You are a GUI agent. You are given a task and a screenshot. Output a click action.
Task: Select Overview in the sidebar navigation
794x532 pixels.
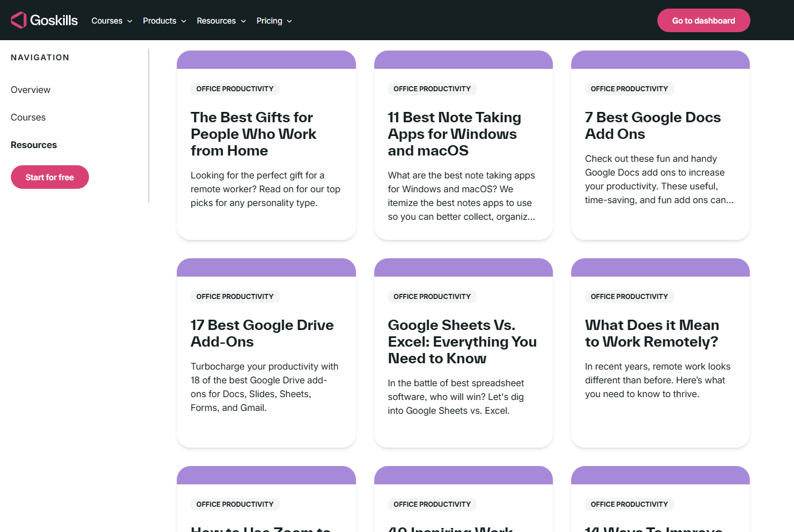[30, 90]
